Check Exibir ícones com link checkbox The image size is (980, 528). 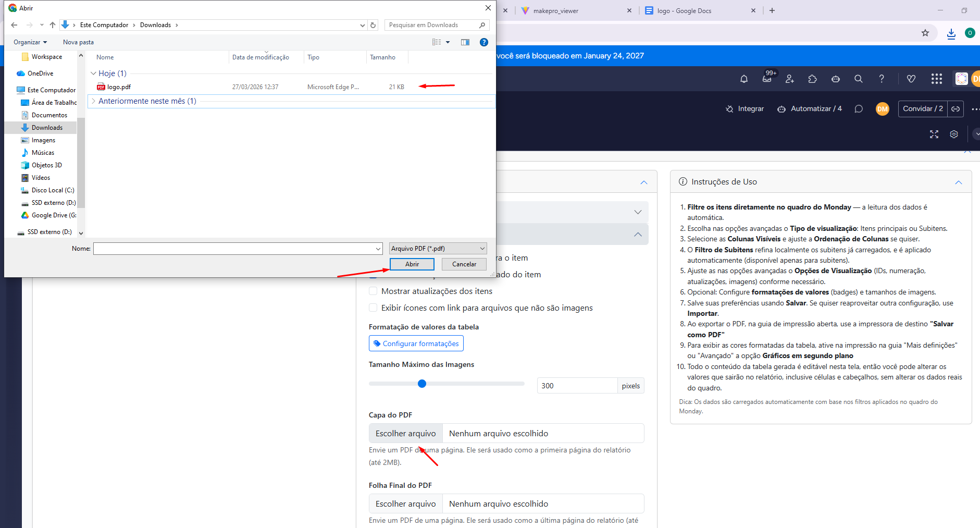click(373, 308)
